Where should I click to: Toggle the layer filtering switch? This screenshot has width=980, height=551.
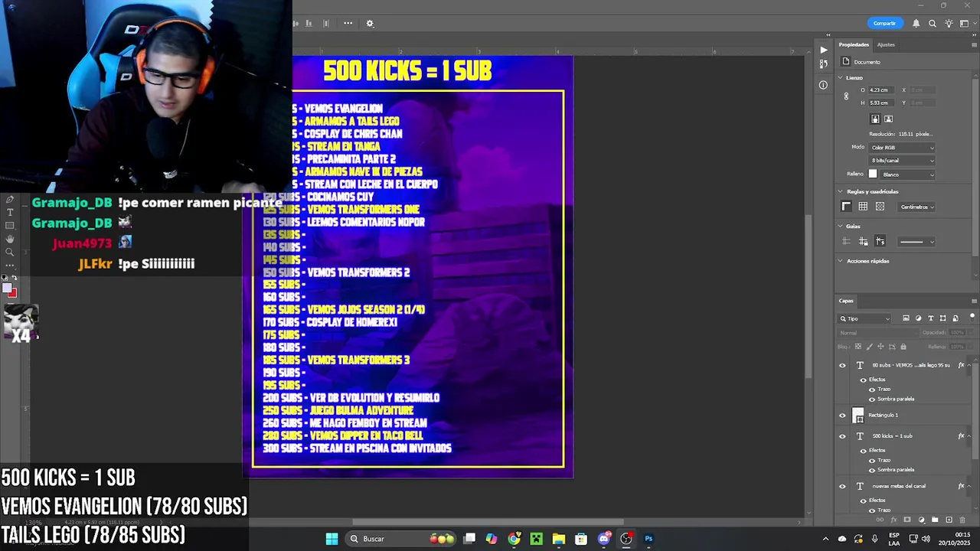(x=972, y=317)
